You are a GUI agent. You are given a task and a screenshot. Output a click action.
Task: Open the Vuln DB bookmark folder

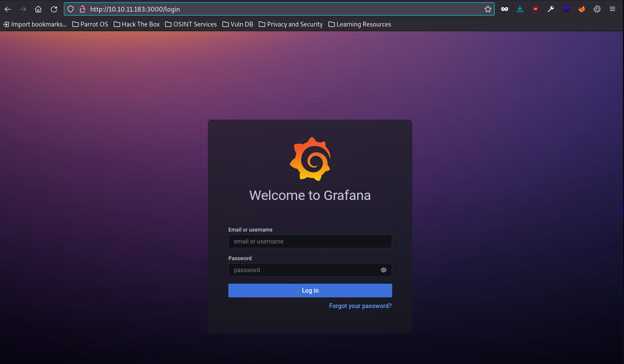coord(238,24)
